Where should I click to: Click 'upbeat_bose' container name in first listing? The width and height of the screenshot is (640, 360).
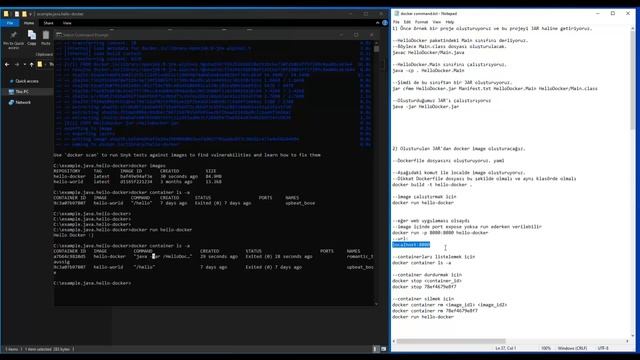(x=300, y=203)
